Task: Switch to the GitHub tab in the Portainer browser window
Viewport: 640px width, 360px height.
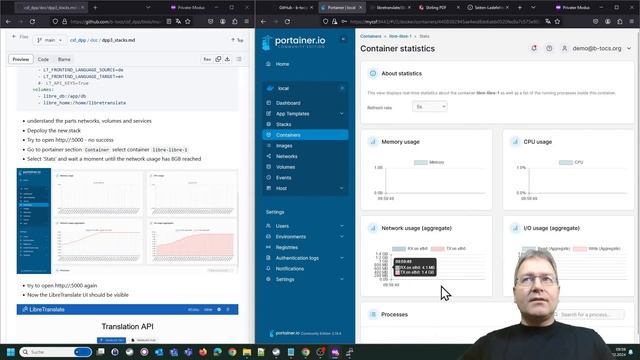Action: pos(293,7)
